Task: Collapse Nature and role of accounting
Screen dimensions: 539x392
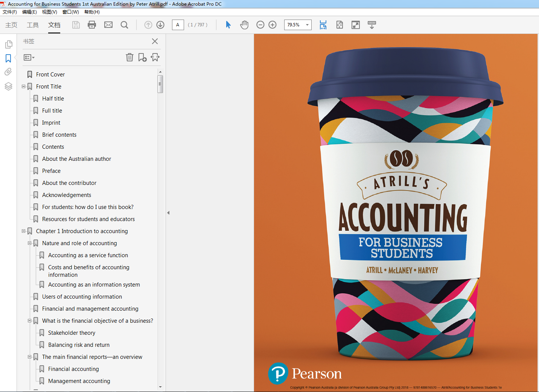Action: coord(29,243)
